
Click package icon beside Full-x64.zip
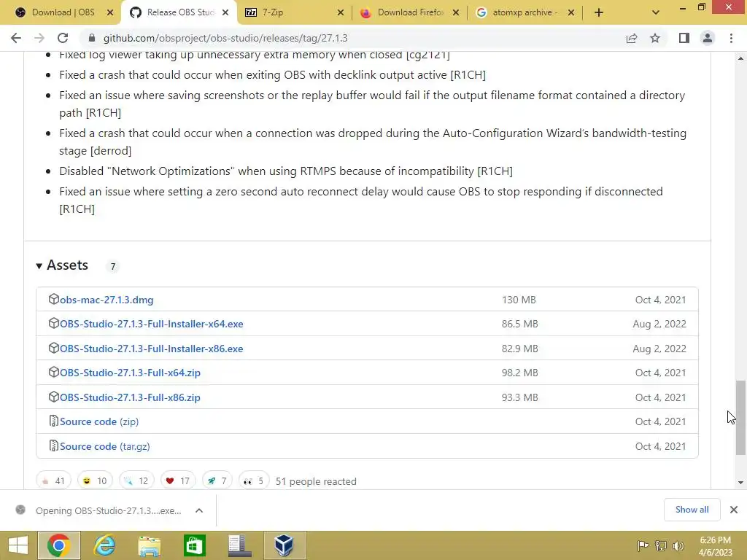(53, 372)
